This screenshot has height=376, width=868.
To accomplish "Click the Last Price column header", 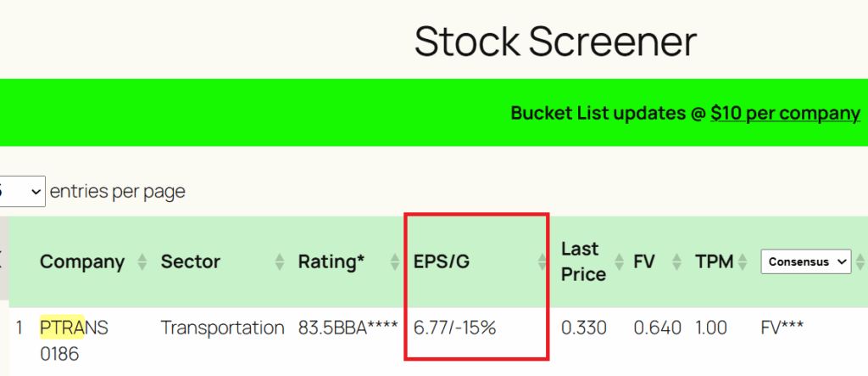I will coord(581,261).
